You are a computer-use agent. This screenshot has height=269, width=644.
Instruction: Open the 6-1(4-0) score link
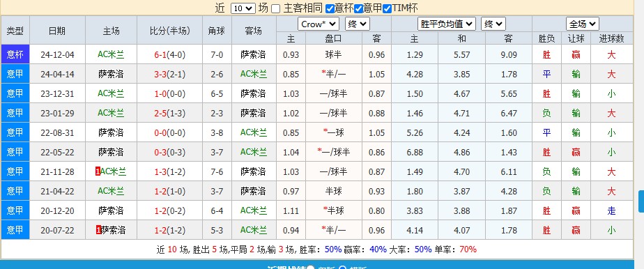(x=169, y=54)
